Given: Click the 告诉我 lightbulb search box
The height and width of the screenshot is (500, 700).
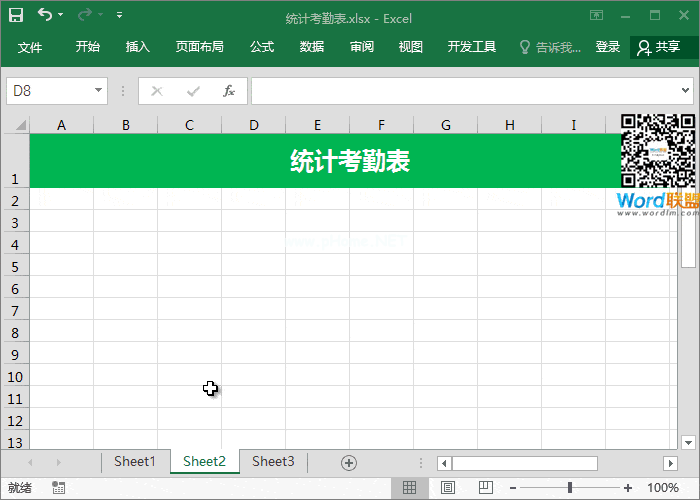Looking at the screenshot, I should click(550, 47).
